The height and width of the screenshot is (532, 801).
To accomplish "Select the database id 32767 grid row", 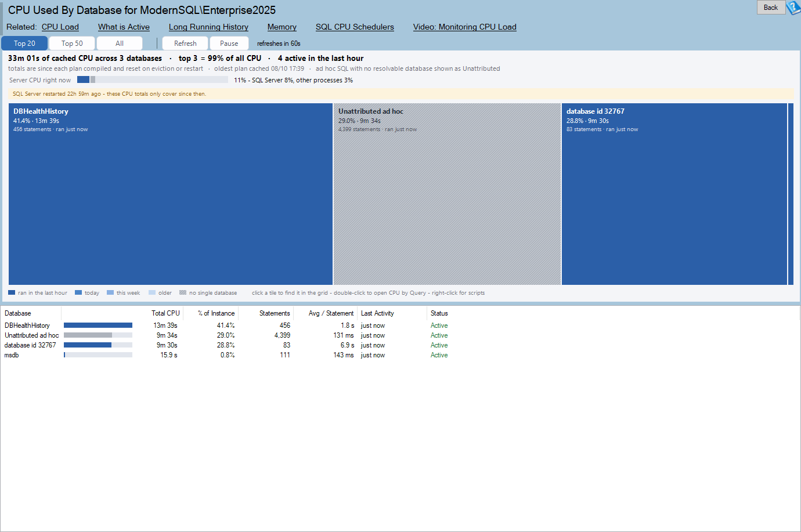I will point(400,345).
